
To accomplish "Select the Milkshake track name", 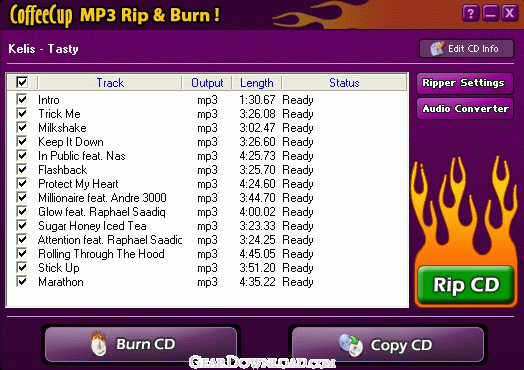I will tap(62, 128).
